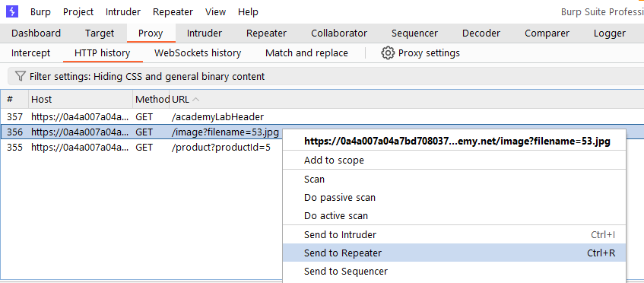Choose Scan from context menu

coord(454,180)
